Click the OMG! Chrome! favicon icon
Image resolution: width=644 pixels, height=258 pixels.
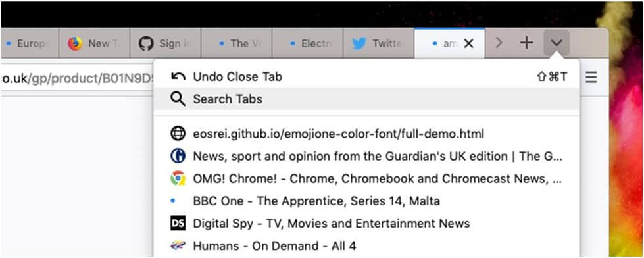pos(178,178)
